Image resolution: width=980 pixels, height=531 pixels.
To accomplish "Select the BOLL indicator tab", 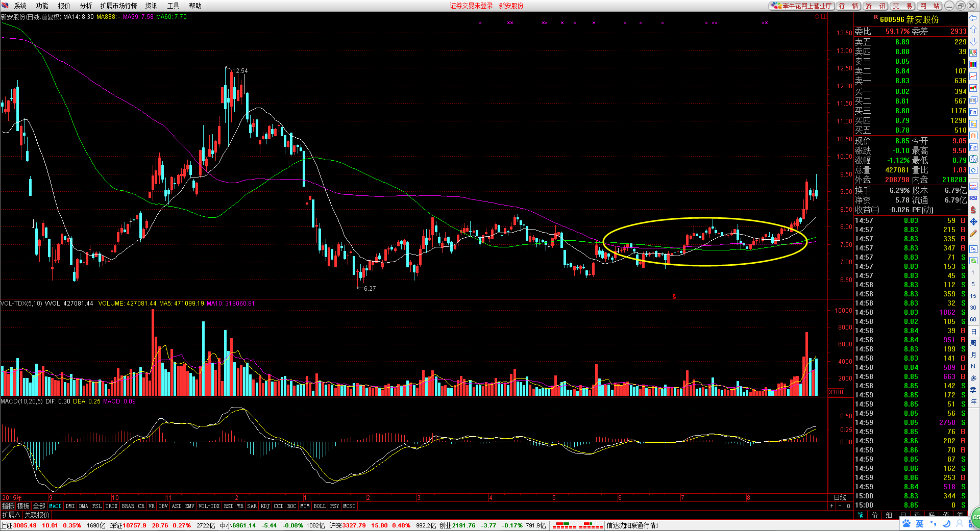I will 320,506.
